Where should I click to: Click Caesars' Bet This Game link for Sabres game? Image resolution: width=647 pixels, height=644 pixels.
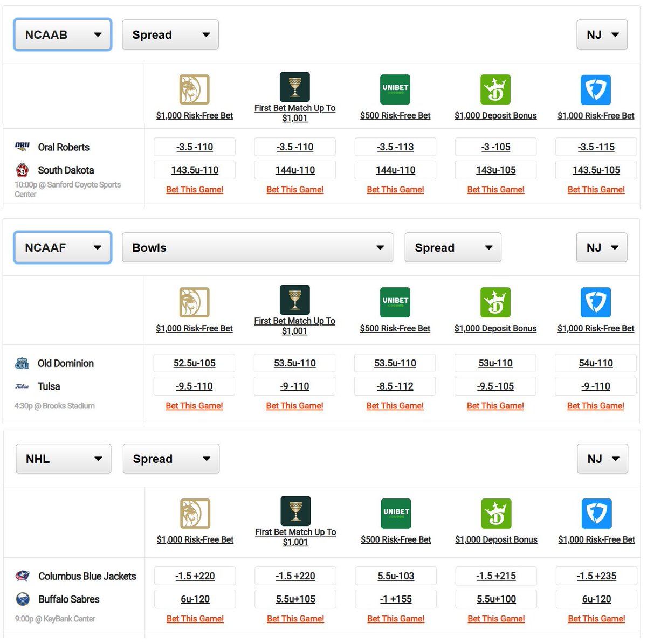[x=295, y=619]
